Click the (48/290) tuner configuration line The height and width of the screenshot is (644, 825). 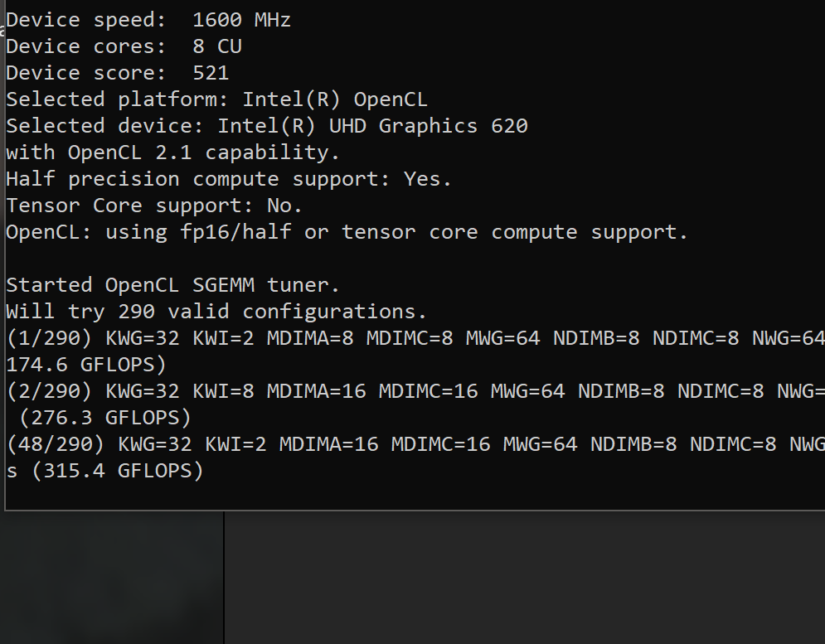click(415, 444)
